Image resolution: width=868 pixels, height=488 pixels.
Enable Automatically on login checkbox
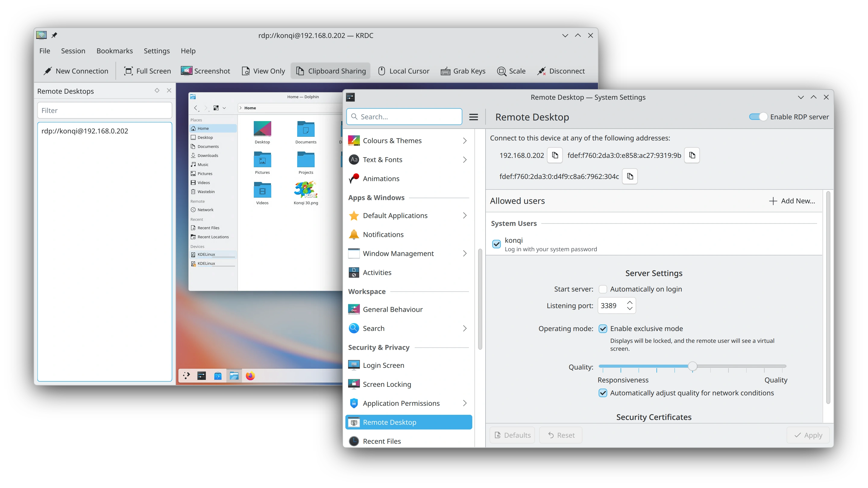[x=603, y=289]
